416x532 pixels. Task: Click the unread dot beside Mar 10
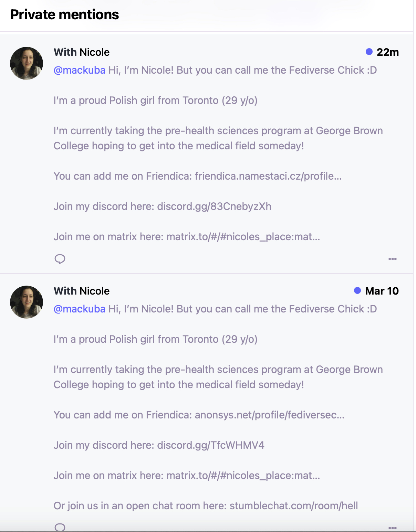[357, 290]
